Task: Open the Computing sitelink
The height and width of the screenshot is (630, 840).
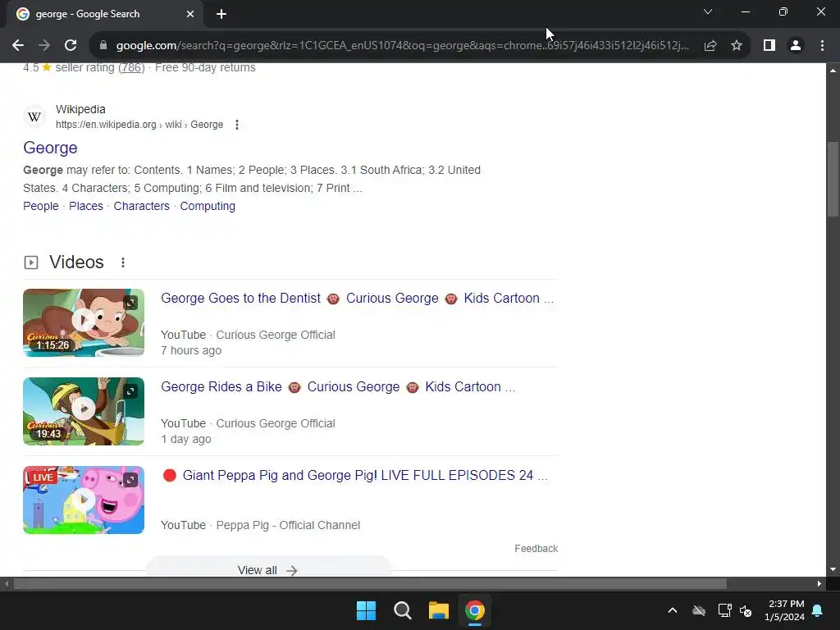Action: point(208,206)
